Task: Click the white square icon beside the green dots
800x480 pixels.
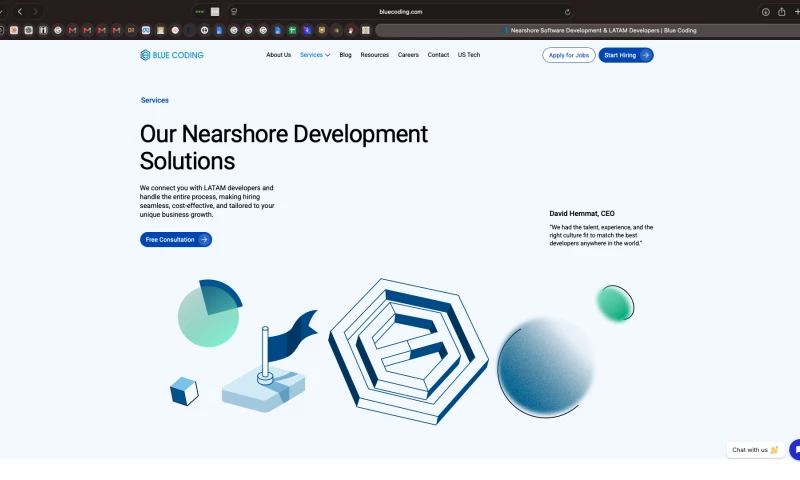Action: pos(215,11)
